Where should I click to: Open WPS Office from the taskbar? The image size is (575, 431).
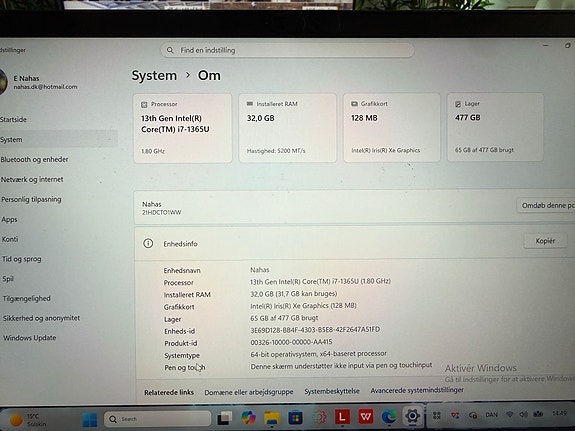366,416
